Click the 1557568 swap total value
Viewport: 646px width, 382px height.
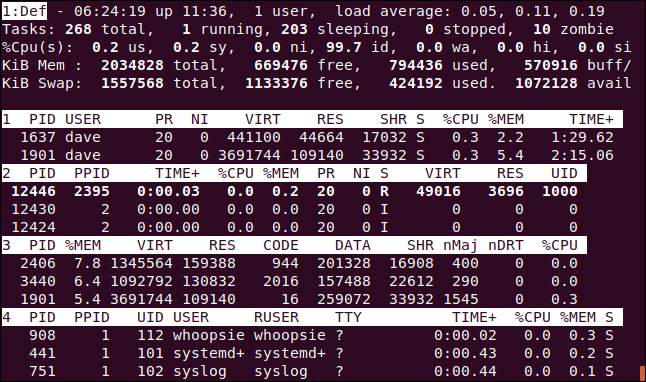pos(132,83)
